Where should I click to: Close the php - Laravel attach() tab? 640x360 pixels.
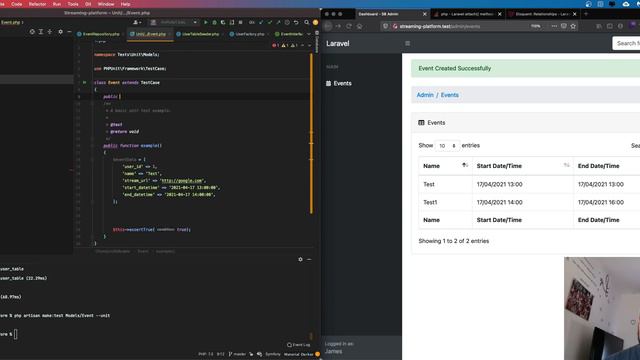500,14
